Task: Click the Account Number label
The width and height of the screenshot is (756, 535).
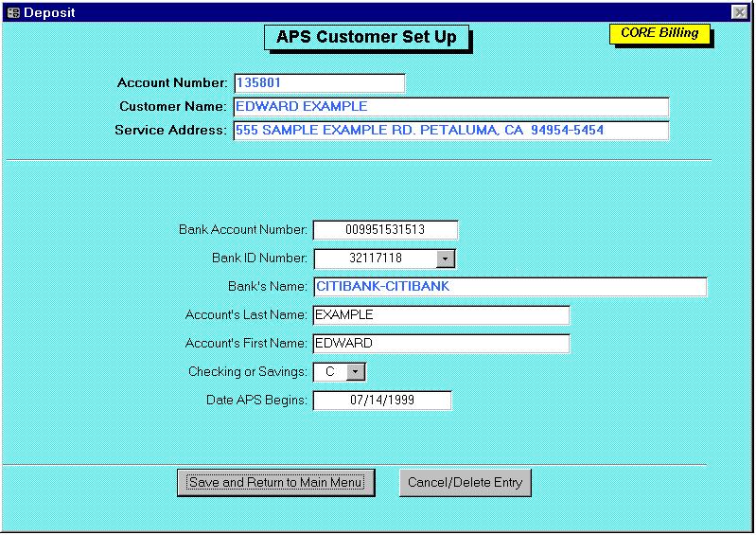Action: [x=172, y=83]
